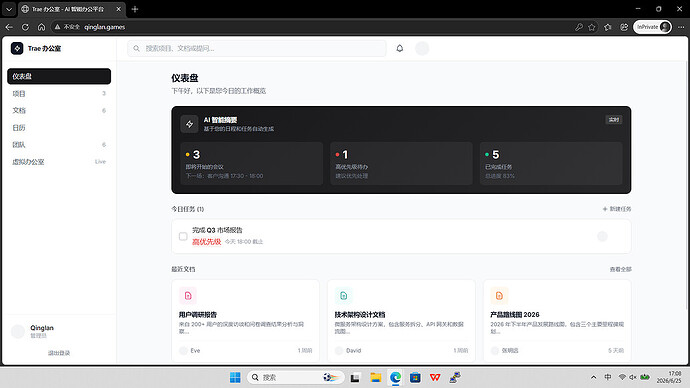Viewport: 690px width, 388px height.
Task: Click the not-secure warning icon
Action: 57,27
